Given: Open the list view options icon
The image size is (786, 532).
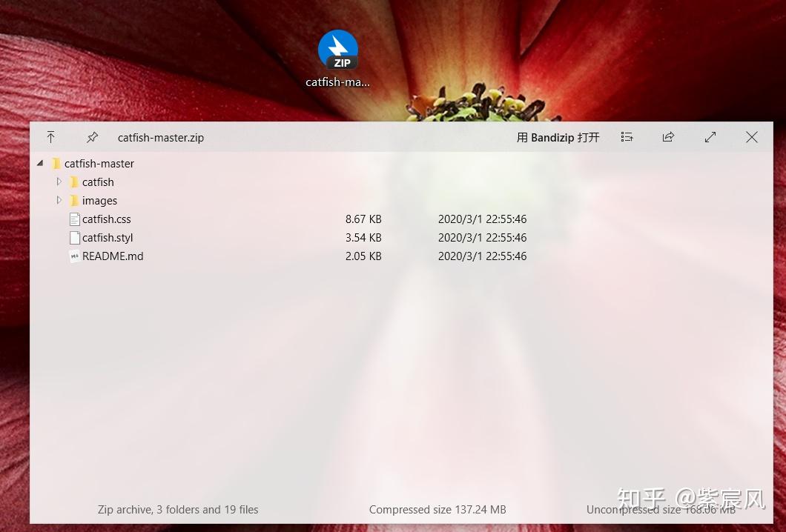Looking at the screenshot, I should pyautogui.click(x=627, y=137).
